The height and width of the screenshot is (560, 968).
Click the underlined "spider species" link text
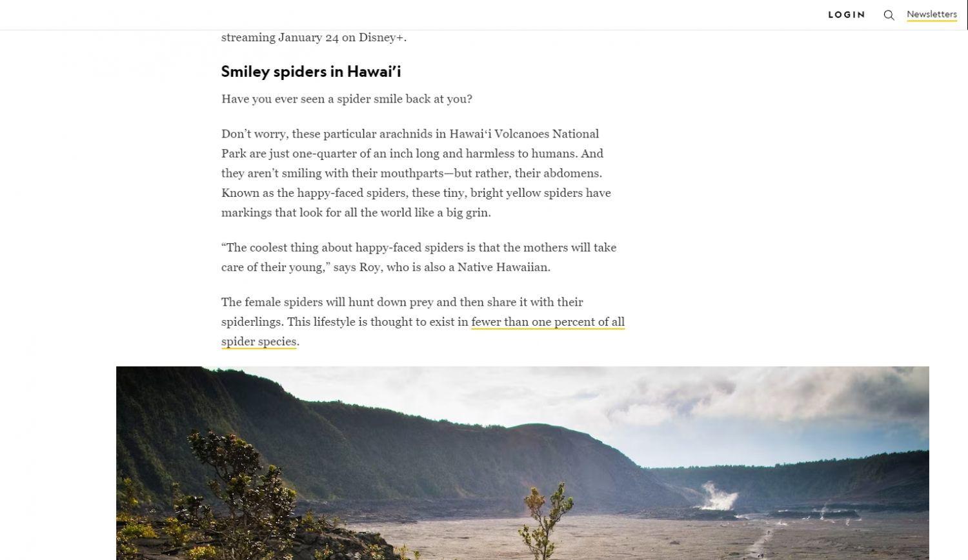pos(259,341)
